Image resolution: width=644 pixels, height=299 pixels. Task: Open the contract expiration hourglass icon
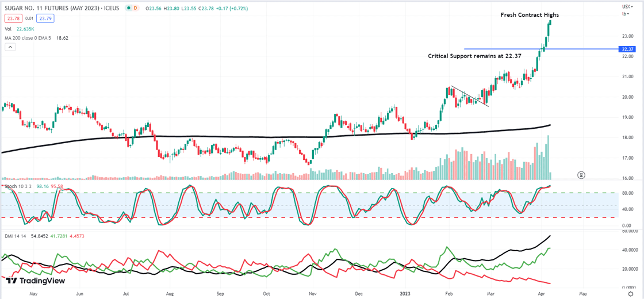(x=581, y=175)
